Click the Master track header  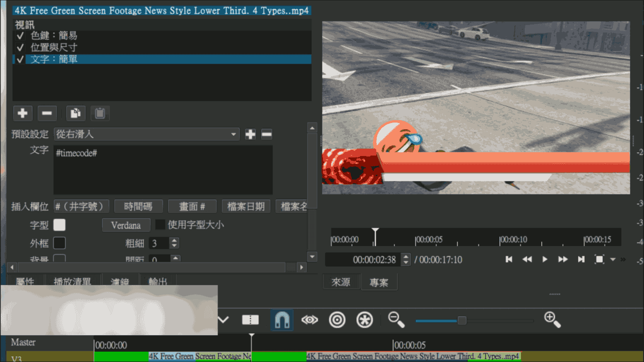[x=50, y=343]
